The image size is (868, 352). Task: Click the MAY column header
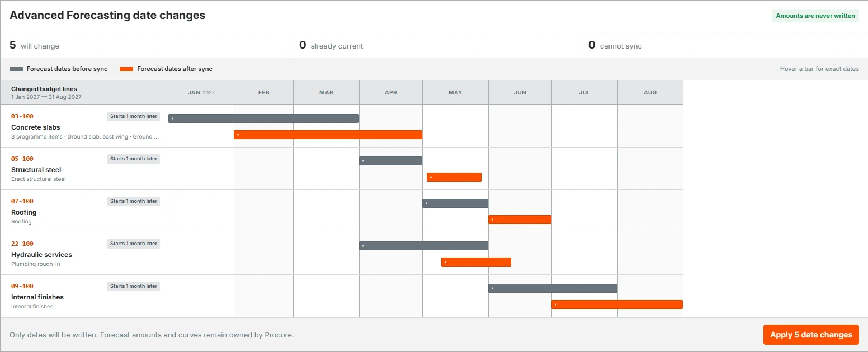click(x=455, y=93)
